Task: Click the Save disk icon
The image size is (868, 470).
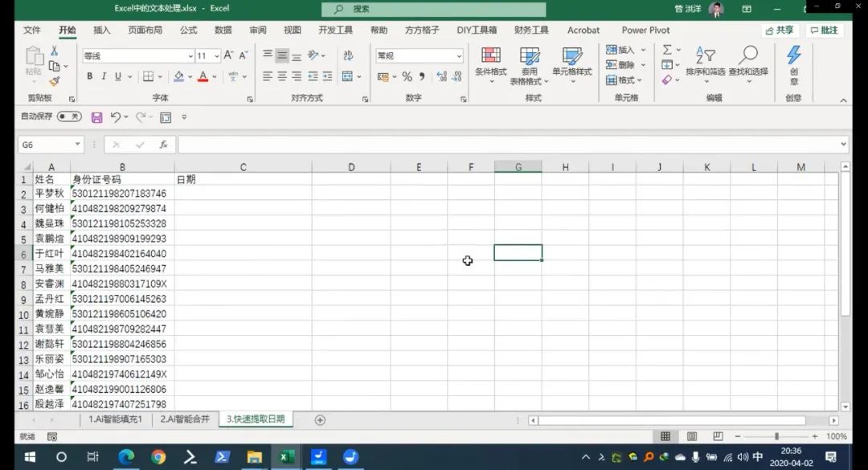Action: (x=97, y=117)
